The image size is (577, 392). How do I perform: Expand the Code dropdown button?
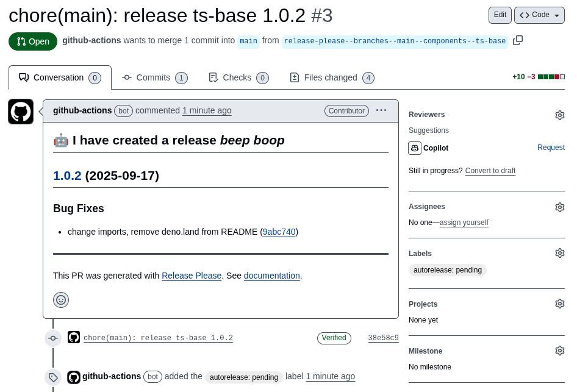(540, 15)
